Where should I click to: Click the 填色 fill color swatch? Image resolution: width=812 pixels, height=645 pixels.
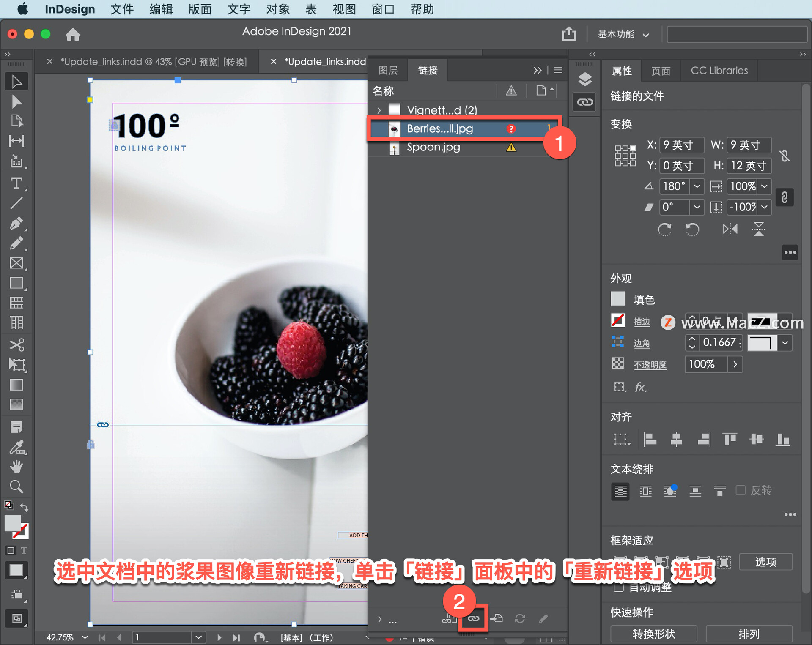tap(618, 299)
